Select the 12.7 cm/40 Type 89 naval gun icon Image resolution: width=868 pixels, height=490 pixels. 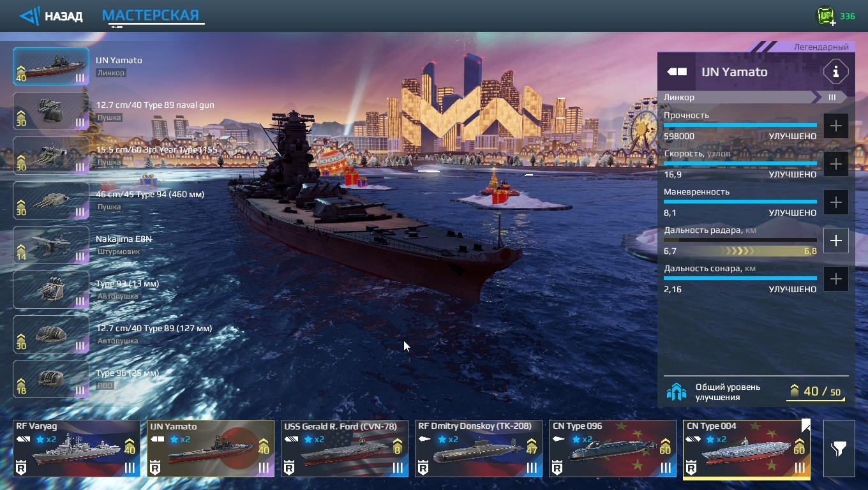click(51, 111)
